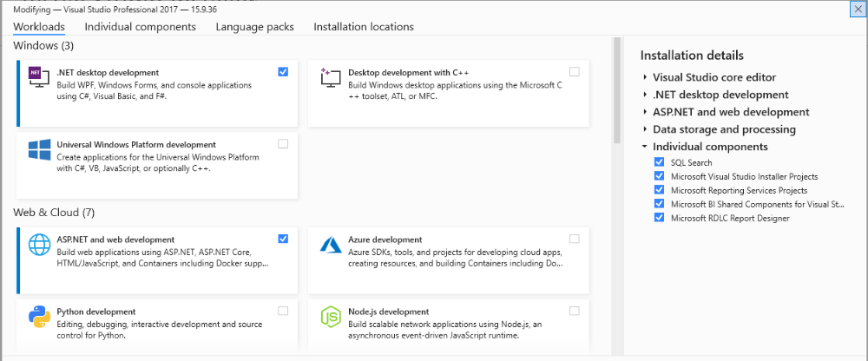This screenshot has height=361, width=868.
Task: Open the Language packs tab
Action: coord(254,27)
